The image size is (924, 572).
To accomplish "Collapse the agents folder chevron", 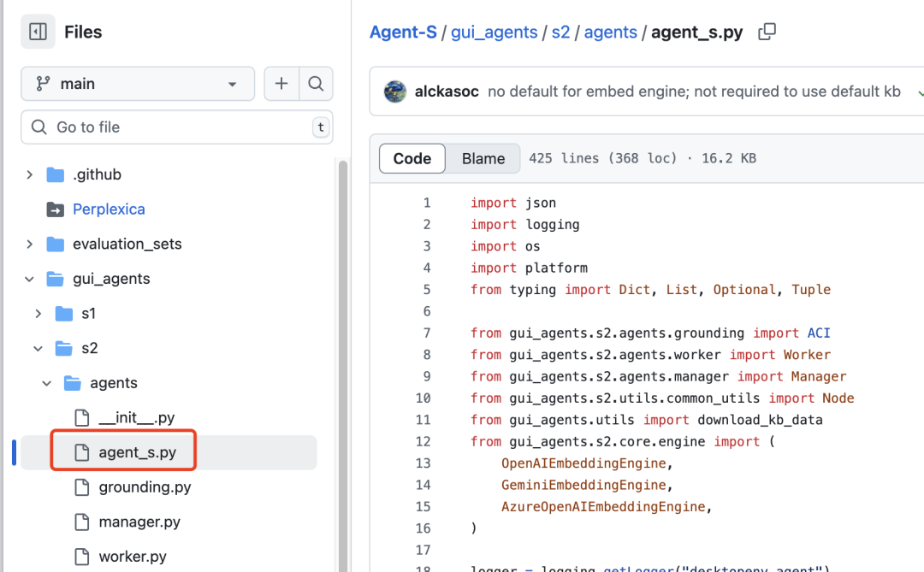I will click(46, 384).
